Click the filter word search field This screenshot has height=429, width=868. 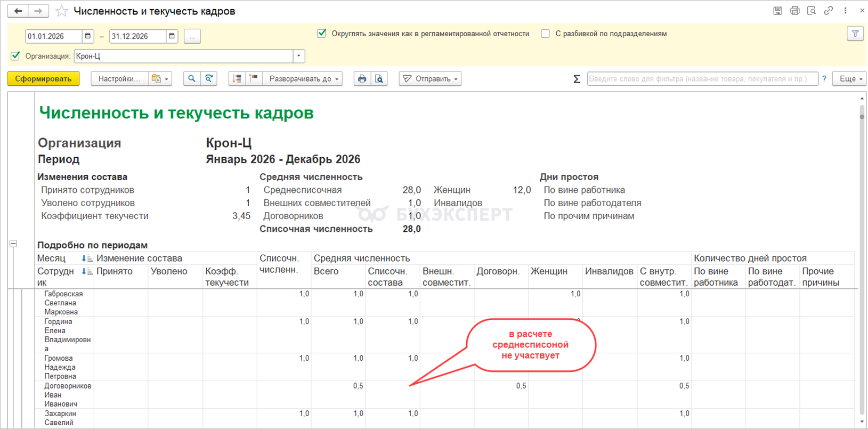point(702,79)
